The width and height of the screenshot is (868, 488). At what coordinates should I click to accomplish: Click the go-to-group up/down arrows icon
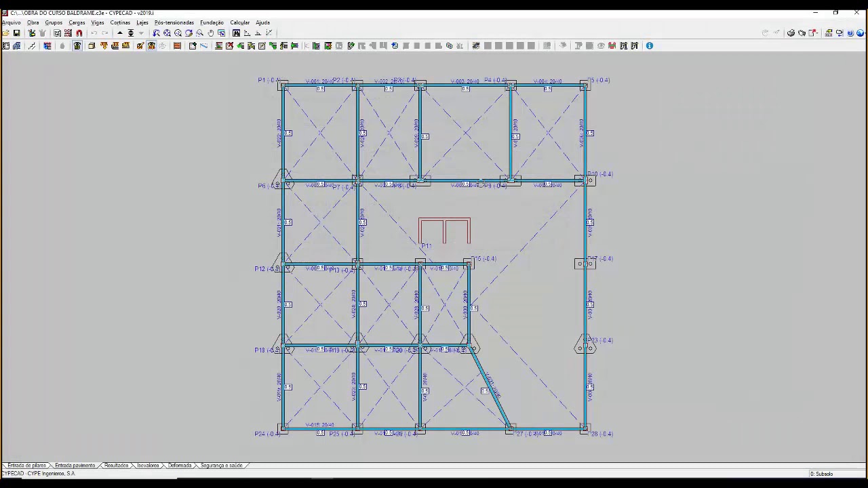pos(131,33)
